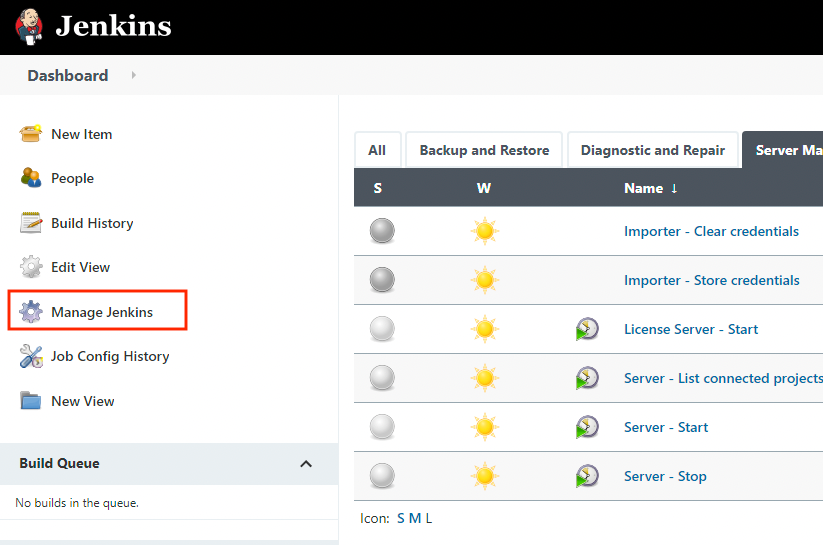Schedule build for Server - List connected projects
The height and width of the screenshot is (545, 823).
tap(587, 378)
